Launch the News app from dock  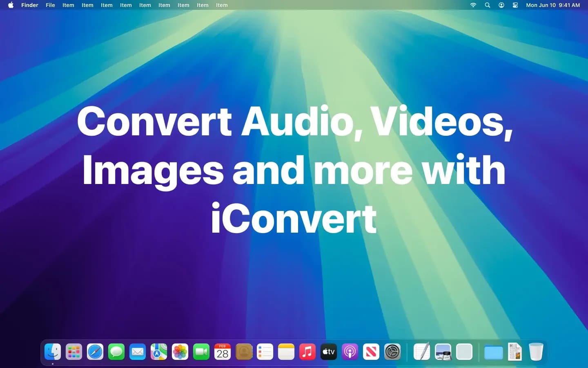371,352
